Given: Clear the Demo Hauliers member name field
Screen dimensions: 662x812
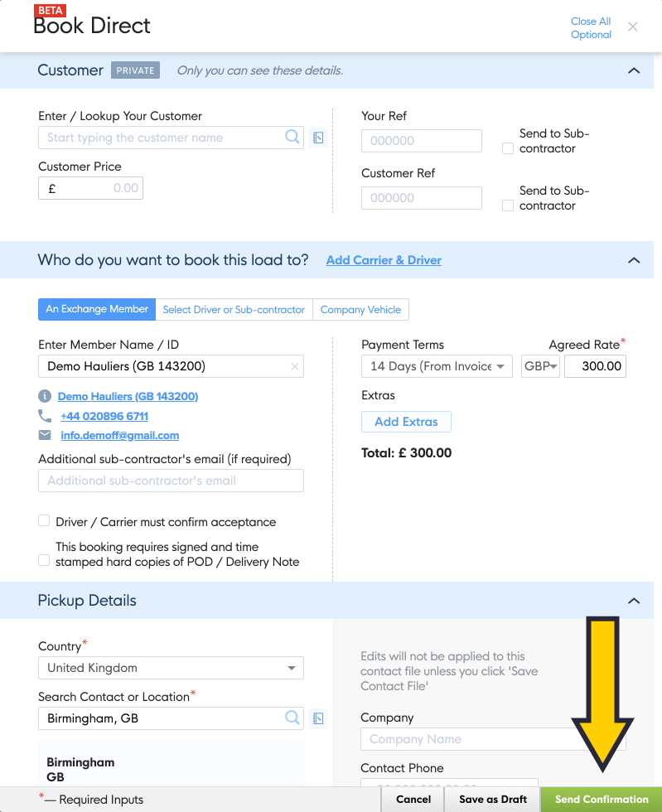Looking at the screenshot, I should click(294, 366).
